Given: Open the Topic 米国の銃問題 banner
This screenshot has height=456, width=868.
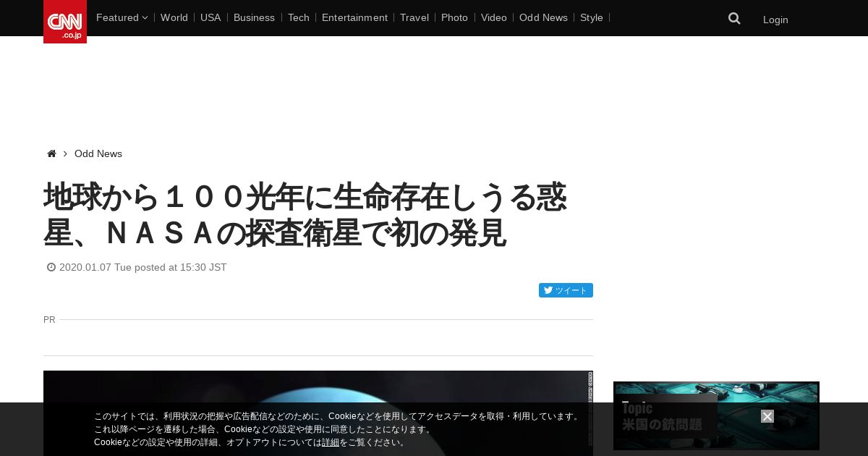Looking at the screenshot, I should click(716, 415).
